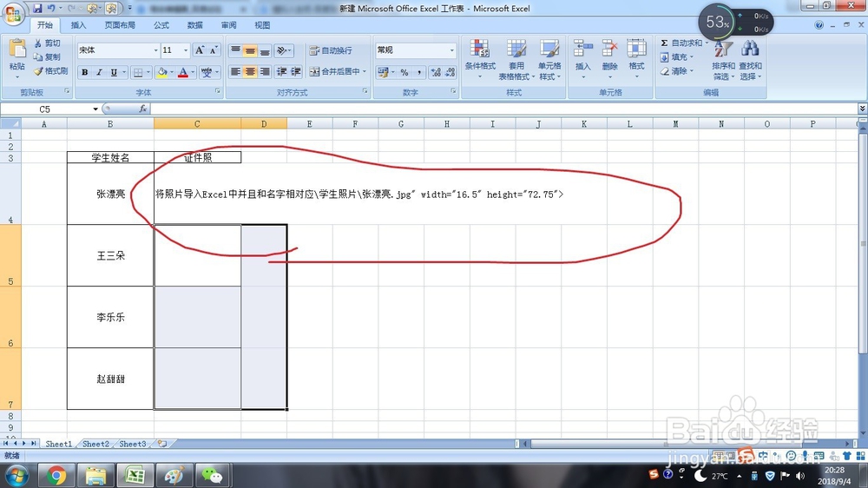Toggle middle vertical alignment
The width and height of the screenshot is (868, 488).
pyautogui.click(x=250, y=50)
